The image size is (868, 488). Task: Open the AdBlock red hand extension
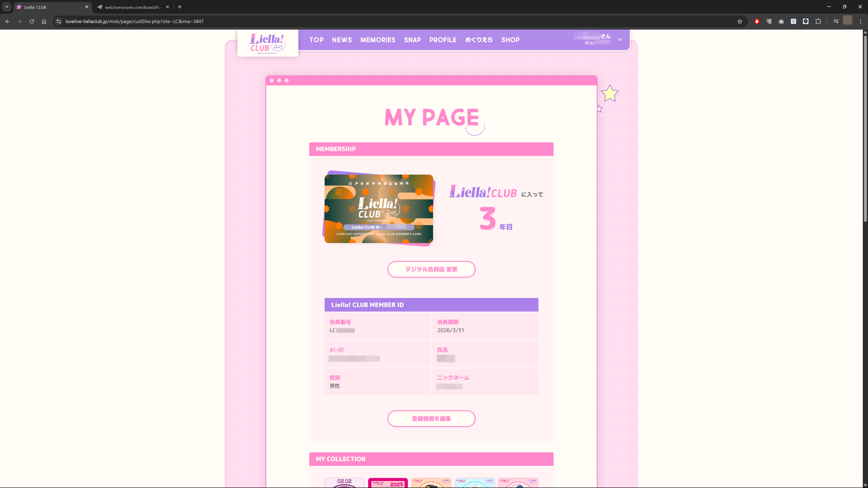point(757,21)
